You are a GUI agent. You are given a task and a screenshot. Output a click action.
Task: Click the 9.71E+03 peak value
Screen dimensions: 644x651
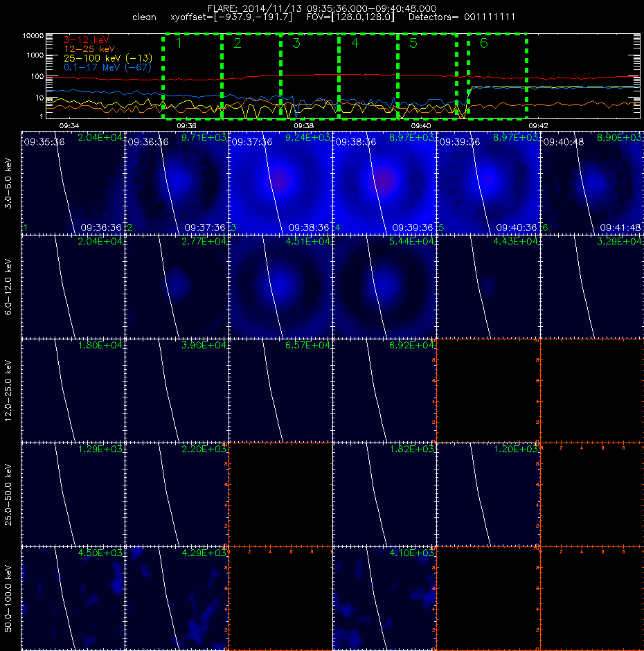click(x=204, y=137)
